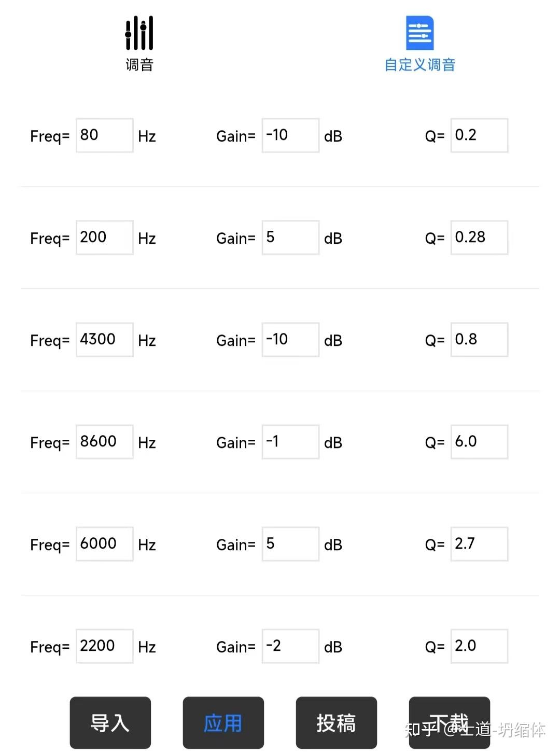Edit the Freq field showing 200
The height and width of the screenshot is (753, 560).
point(104,238)
